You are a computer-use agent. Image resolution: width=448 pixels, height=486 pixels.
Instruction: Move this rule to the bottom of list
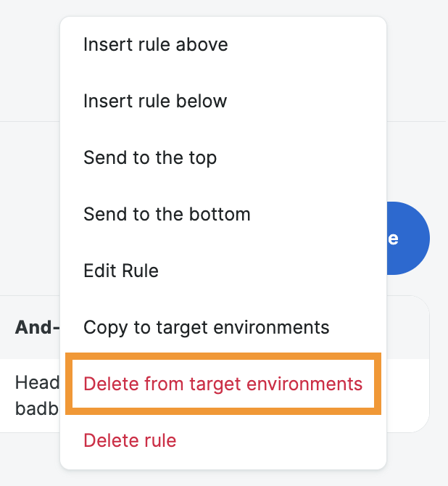click(x=167, y=215)
